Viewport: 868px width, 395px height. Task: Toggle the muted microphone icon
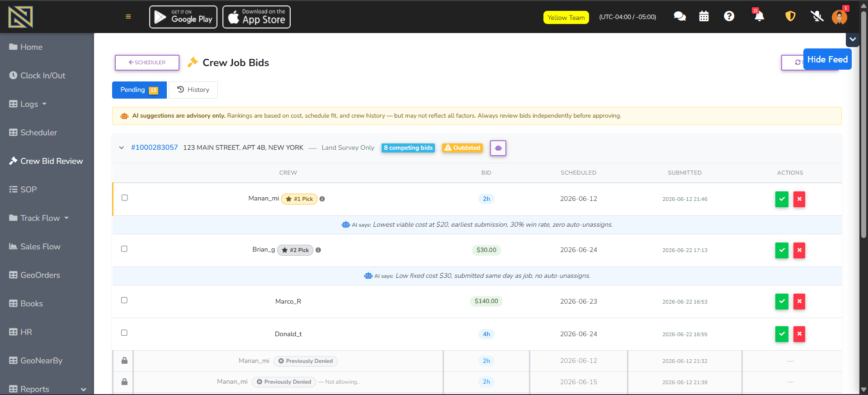click(x=817, y=17)
